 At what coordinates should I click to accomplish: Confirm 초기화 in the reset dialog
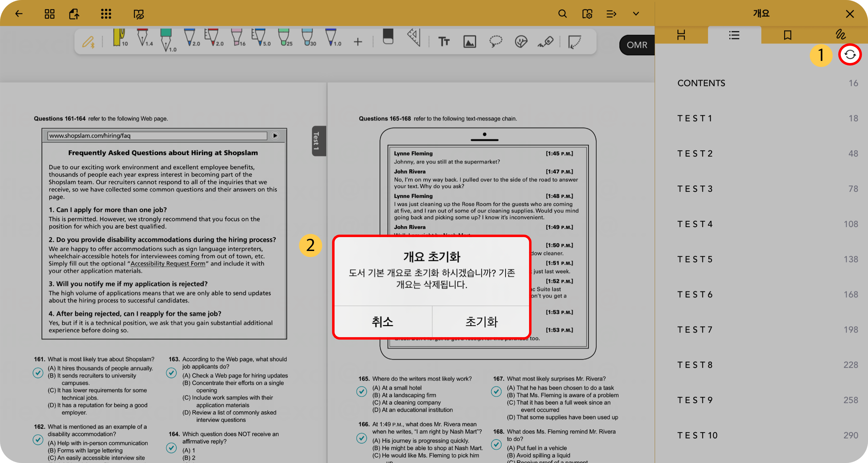[x=482, y=322]
